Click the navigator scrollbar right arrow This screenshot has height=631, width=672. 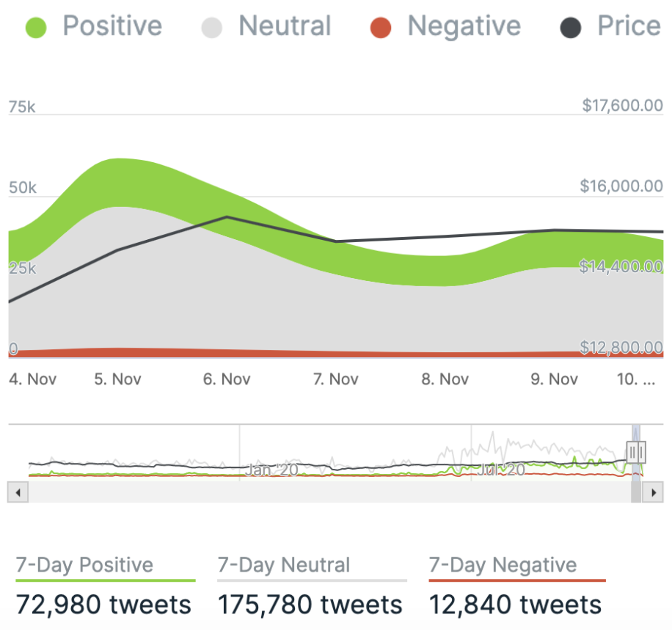click(x=652, y=492)
